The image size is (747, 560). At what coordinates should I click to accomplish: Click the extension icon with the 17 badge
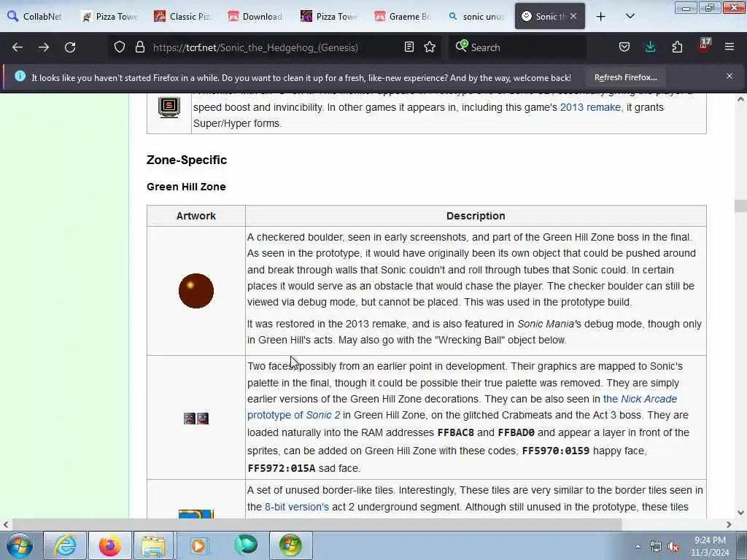coord(704,46)
